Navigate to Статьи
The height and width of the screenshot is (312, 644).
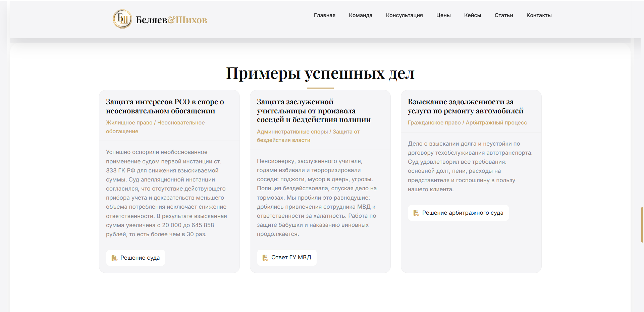coord(504,15)
